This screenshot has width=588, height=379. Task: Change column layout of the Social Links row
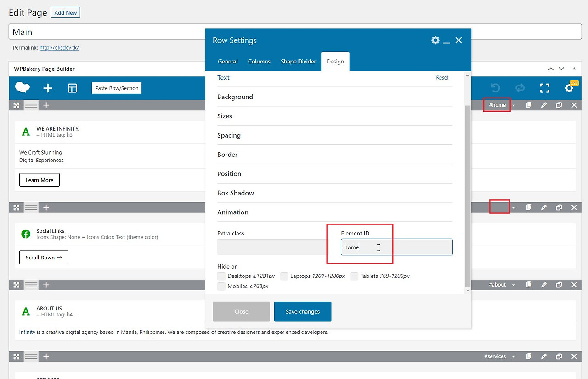tap(31, 207)
